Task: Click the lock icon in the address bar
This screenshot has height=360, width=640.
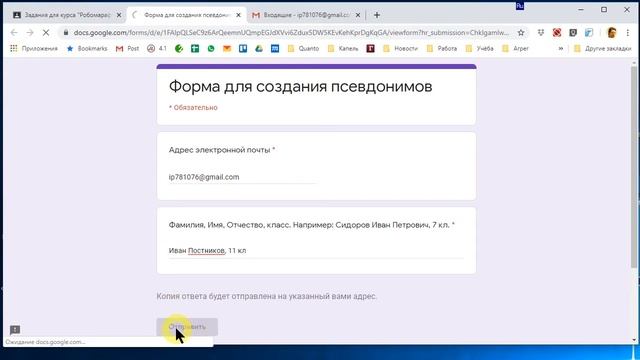Action: (66, 33)
